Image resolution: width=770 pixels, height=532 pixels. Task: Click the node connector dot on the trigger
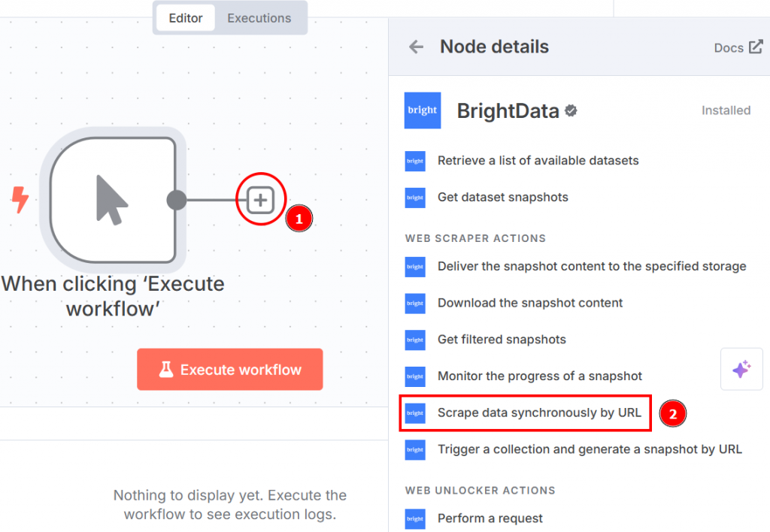(x=177, y=199)
